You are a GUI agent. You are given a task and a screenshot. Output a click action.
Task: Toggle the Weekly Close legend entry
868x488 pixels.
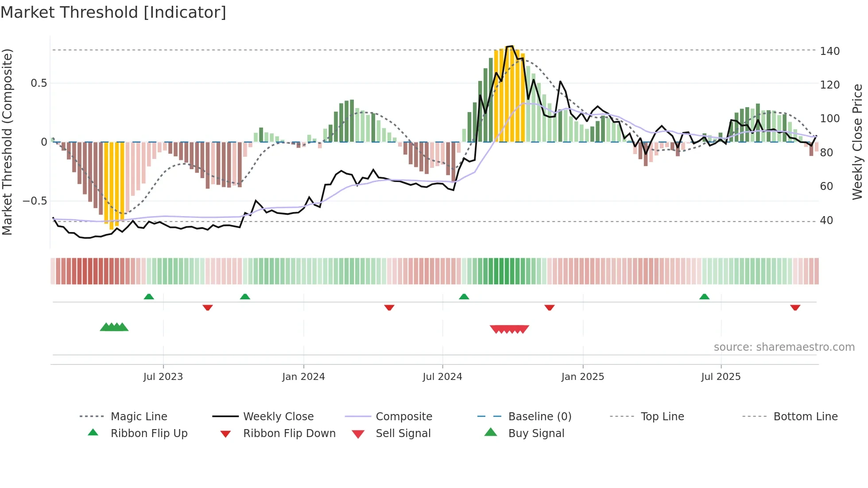278,416
